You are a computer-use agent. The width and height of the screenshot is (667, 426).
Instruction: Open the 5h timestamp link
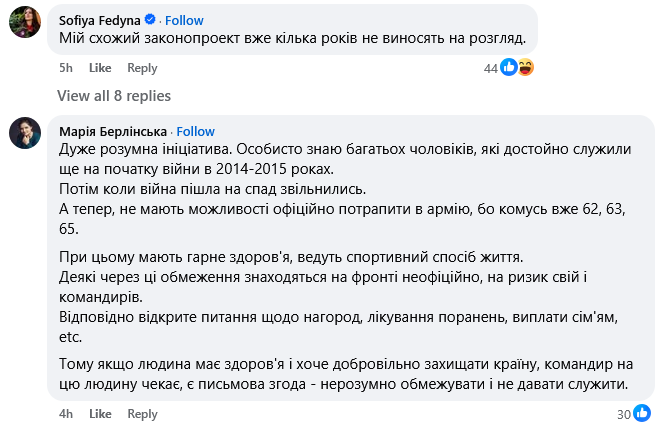(66, 68)
